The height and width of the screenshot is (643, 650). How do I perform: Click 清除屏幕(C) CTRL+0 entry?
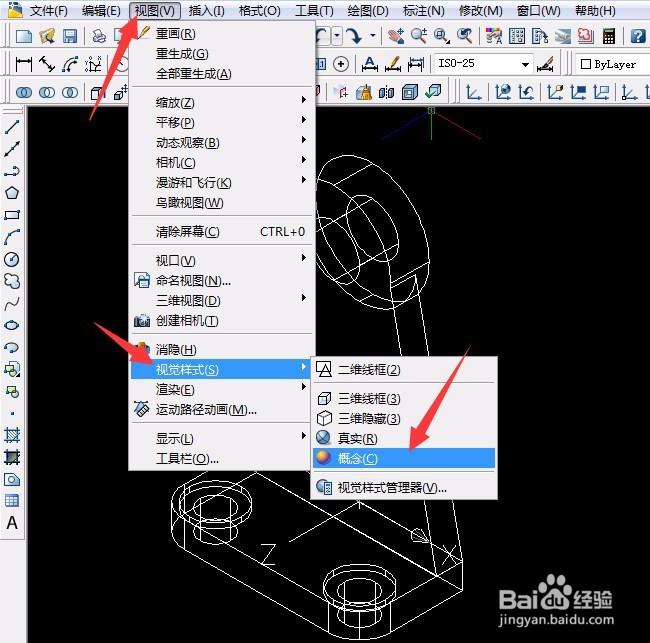point(223,231)
